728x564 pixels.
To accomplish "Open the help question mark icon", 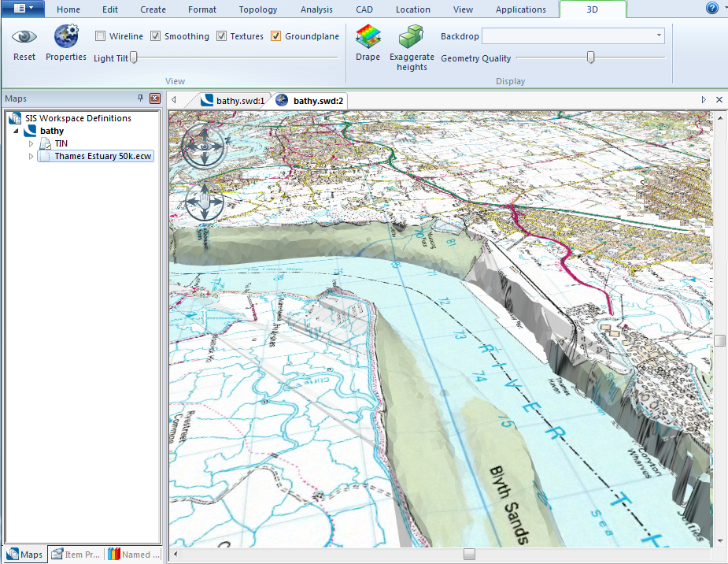I will 712,9.
